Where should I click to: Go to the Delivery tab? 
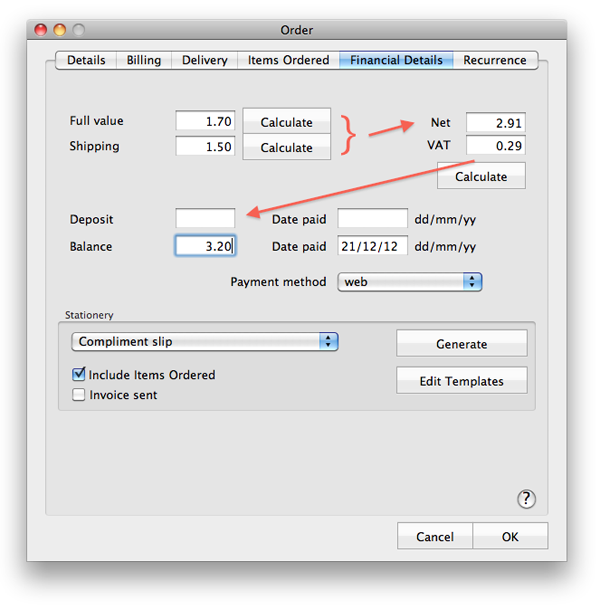click(x=204, y=60)
